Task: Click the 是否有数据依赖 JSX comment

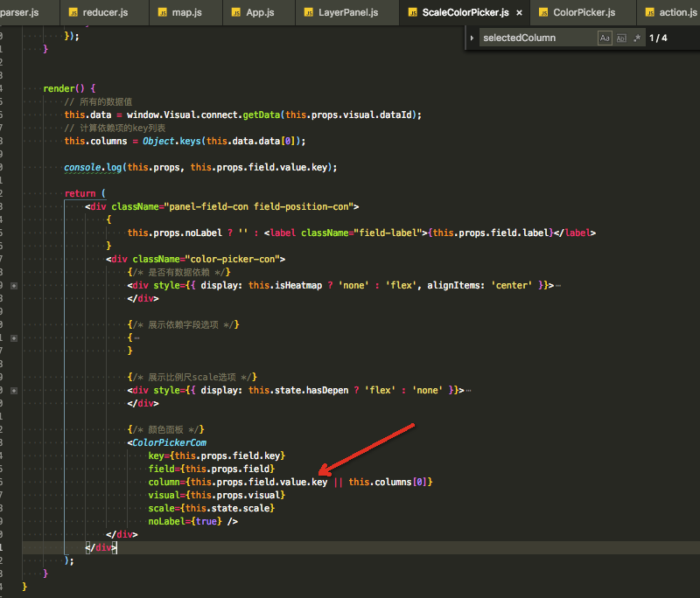Action: tap(179, 272)
